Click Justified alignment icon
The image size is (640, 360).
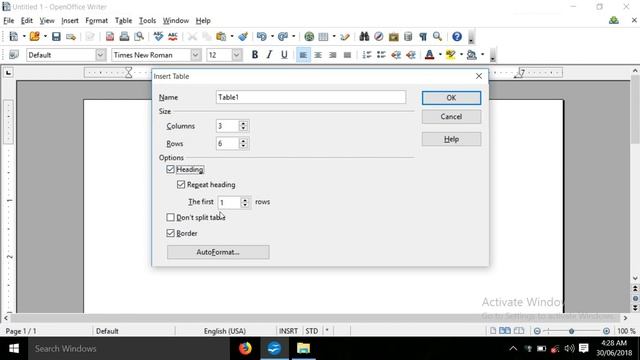(347, 55)
